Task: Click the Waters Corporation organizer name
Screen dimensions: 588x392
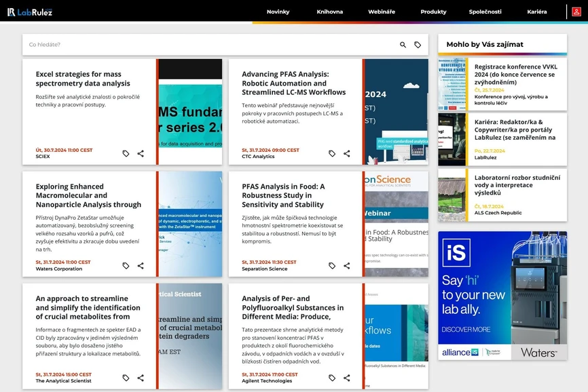Action: click(x=59, y=269)
